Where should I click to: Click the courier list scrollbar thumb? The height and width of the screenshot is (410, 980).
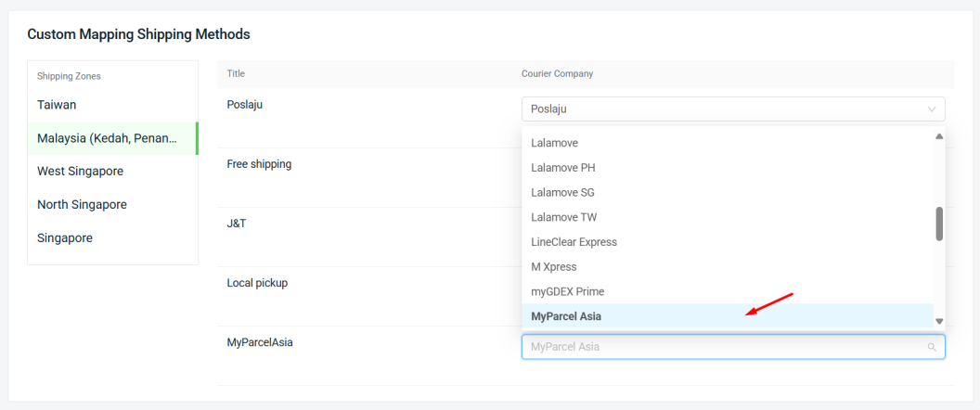point(939,224)
